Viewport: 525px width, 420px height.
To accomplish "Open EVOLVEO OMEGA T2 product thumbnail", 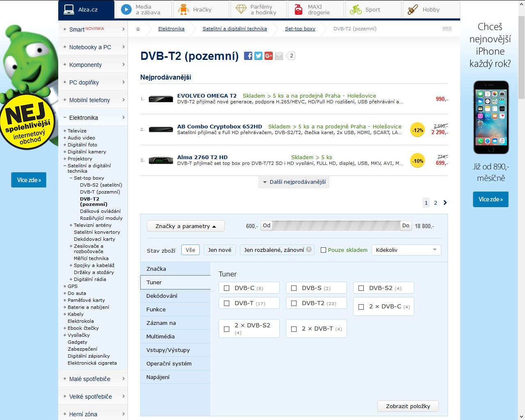I will (x=161, y=99).
